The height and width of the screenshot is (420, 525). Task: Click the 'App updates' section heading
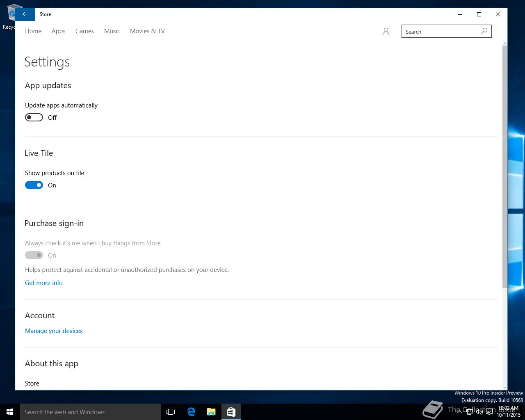click(48, 85)
